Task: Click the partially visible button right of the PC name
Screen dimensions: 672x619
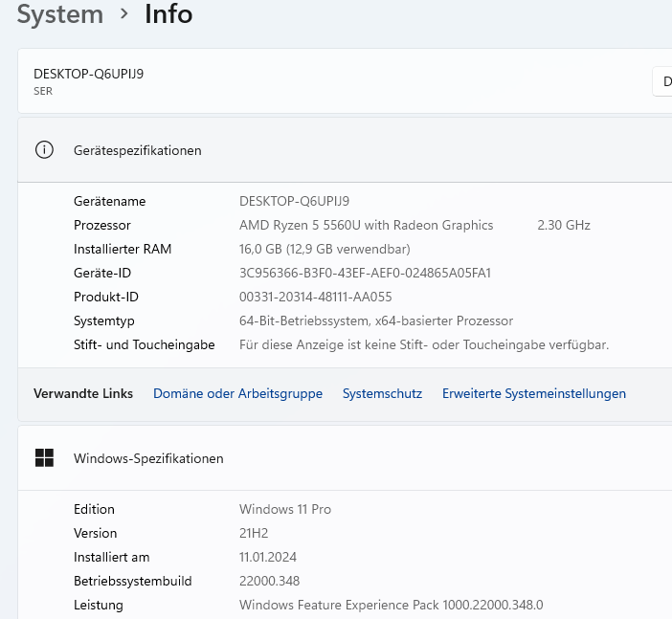Action: pos(662,82)
